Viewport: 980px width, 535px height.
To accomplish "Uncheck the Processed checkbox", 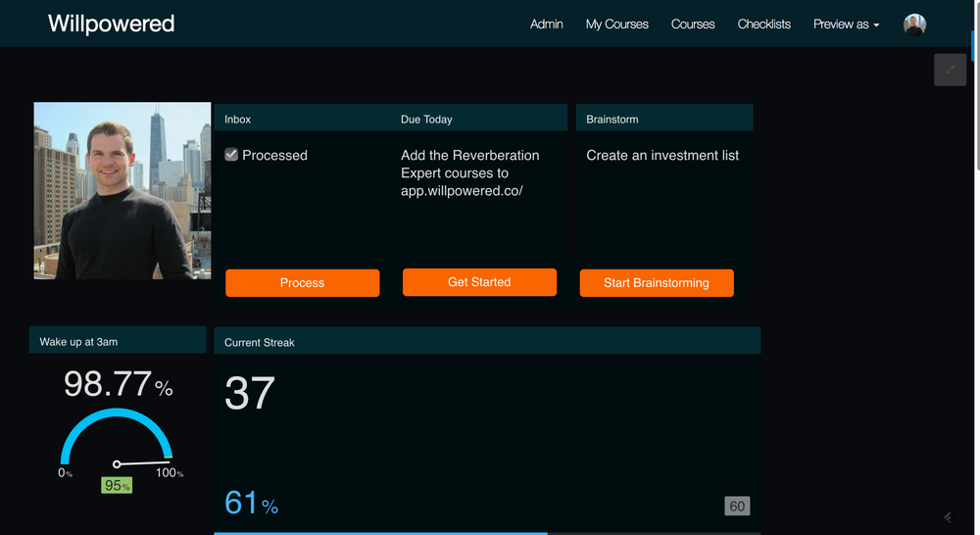I will coord(231,155).
